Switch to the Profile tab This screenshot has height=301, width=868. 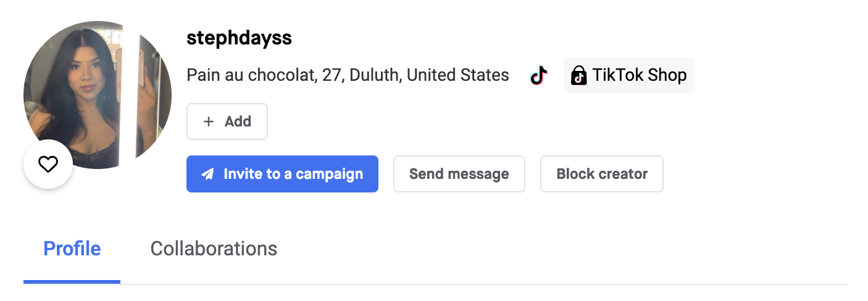(x=72, y=249)
